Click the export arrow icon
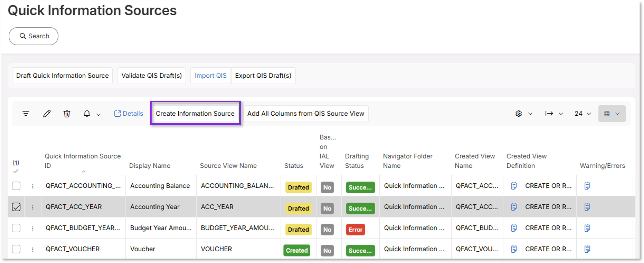 pyautogui.click(x=549, y=114)
